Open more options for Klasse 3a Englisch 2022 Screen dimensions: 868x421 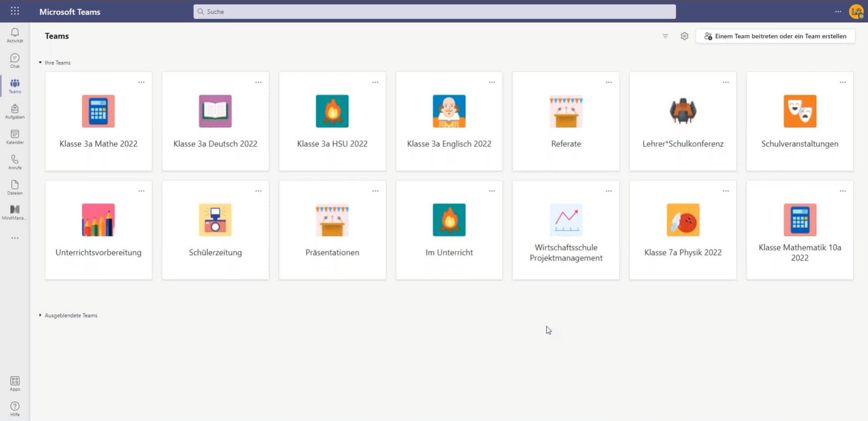492,82
